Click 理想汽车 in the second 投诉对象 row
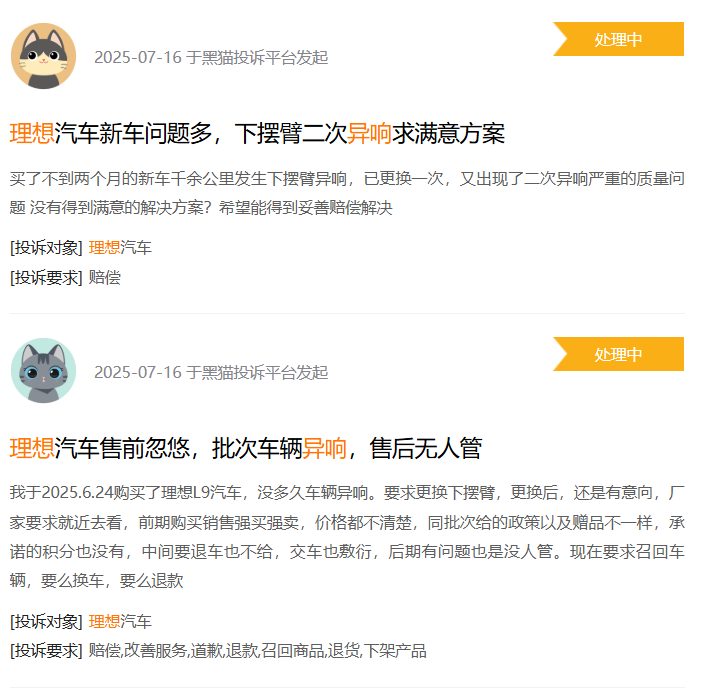This screenshot has width=705, height=693. 120,621
